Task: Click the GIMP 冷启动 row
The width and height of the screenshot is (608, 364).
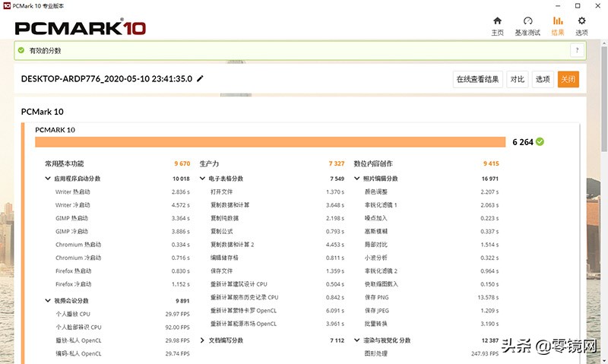Action: pos(122,232)
